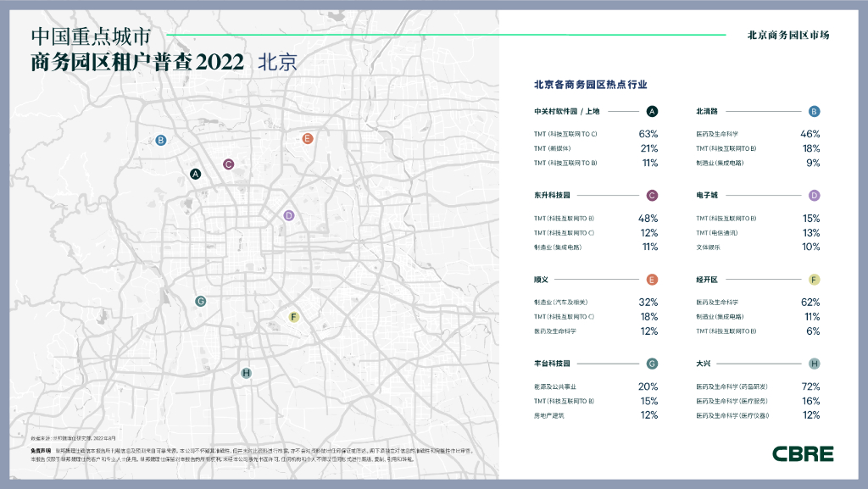Image resolution: width=868 pixels, height=489 pixels.
Task: Click the yellow F marker on the map
Action: pos(293,317)
